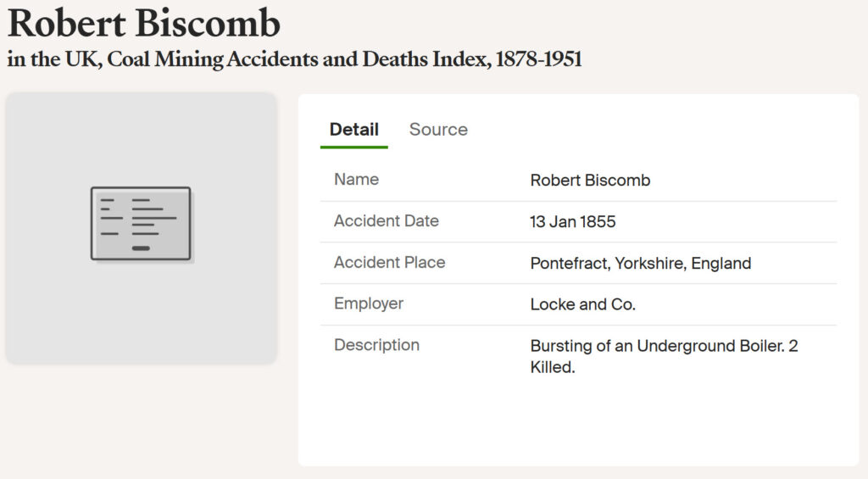868x479 pixels.
Task: Click the large "Robert Biscomb" page heading
Action: point(144,24)
